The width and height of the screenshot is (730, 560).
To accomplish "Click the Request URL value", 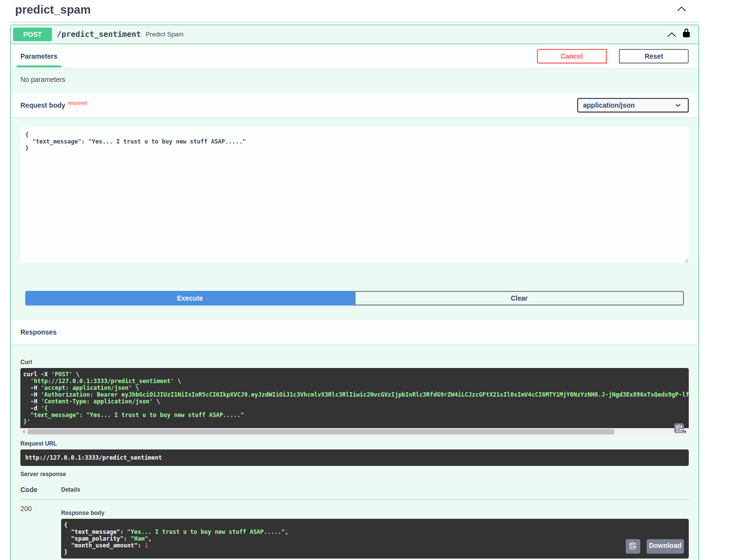I will [x=94, y=458].
